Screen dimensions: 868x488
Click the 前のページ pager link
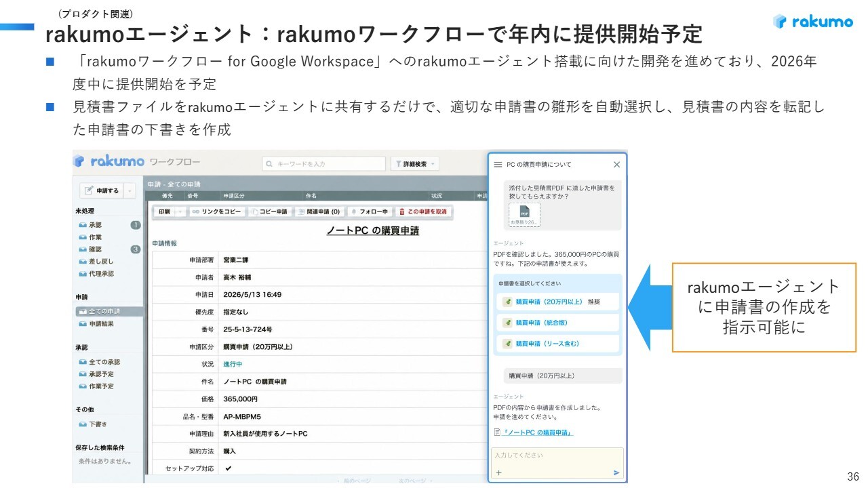pyautogui.click(x=353, y=480)
